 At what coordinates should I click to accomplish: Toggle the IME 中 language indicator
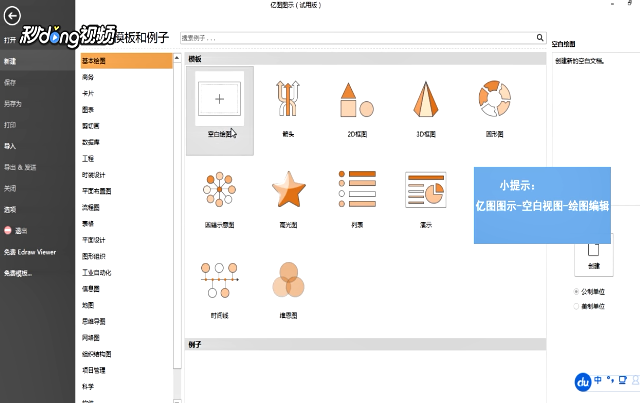[598, 380]
